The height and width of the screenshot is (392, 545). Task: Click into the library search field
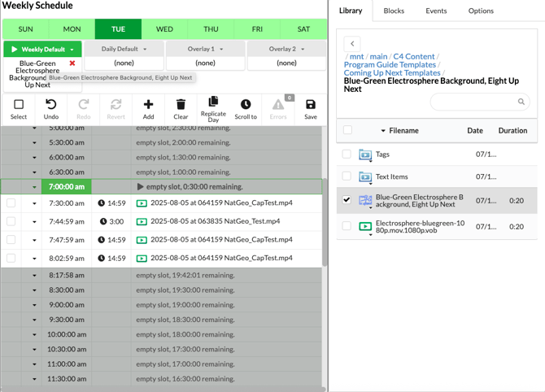[480, 102]
